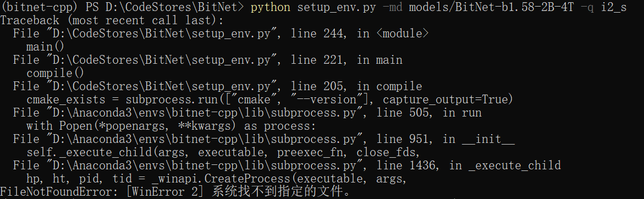644x199 pixels.
Task: Click 'Traceback (most recent call last):' line
Action: [x=112, y=20]
